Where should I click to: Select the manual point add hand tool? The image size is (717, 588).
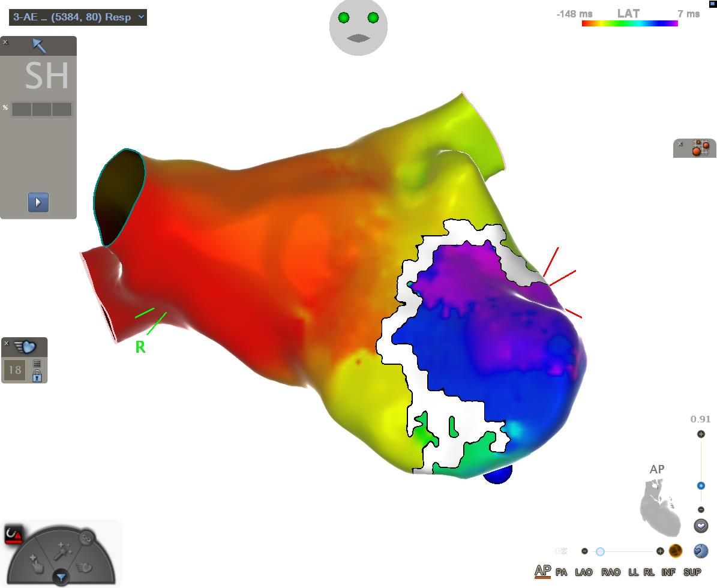37,564
